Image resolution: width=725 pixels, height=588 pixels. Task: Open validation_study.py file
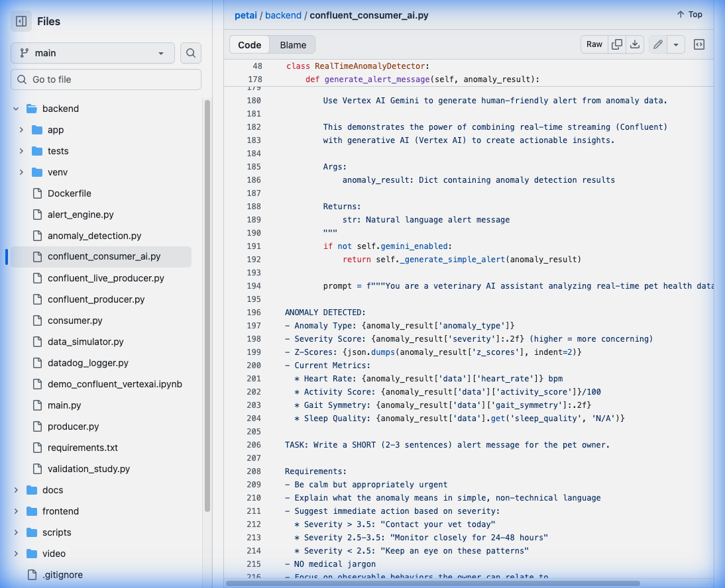coord(89,469)
